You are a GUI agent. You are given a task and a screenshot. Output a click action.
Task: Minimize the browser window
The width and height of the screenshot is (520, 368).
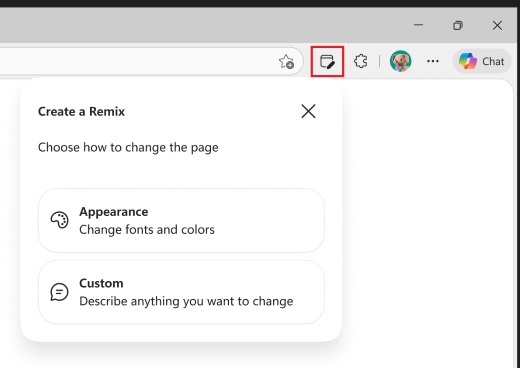coord(418,25)
